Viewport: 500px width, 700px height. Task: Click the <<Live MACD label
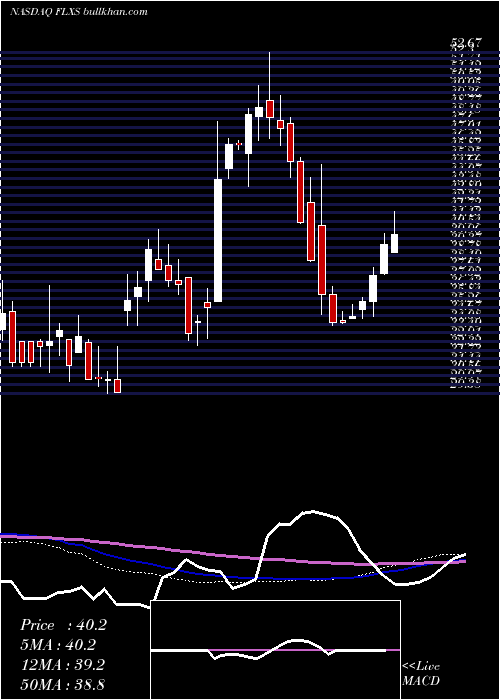[x=421, y=673]
